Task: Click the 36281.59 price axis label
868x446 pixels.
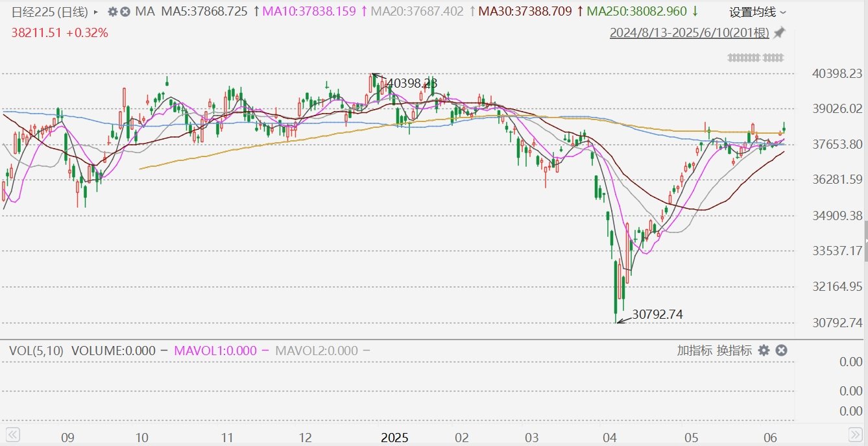Action: coord(837,179)
